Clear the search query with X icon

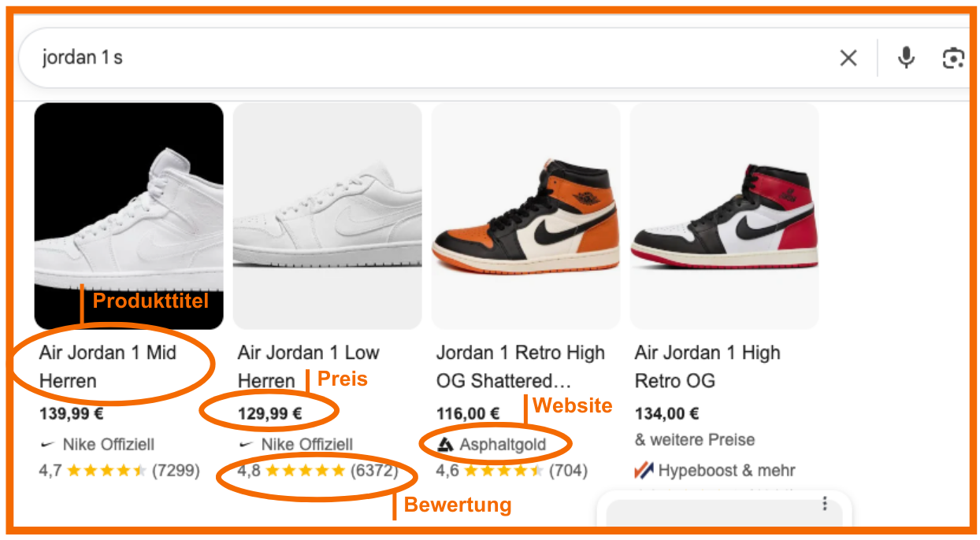pyautogui.click(x=848, y=58)
